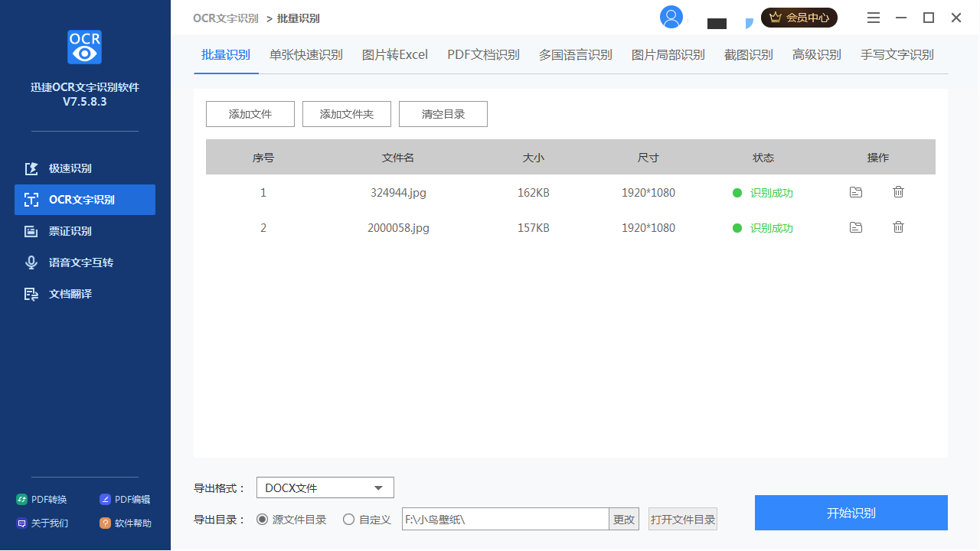980x551 pixels.
Task: Switch to the 图片局部识别 tab
Action: pyautogui.click(x=668, y=55)
